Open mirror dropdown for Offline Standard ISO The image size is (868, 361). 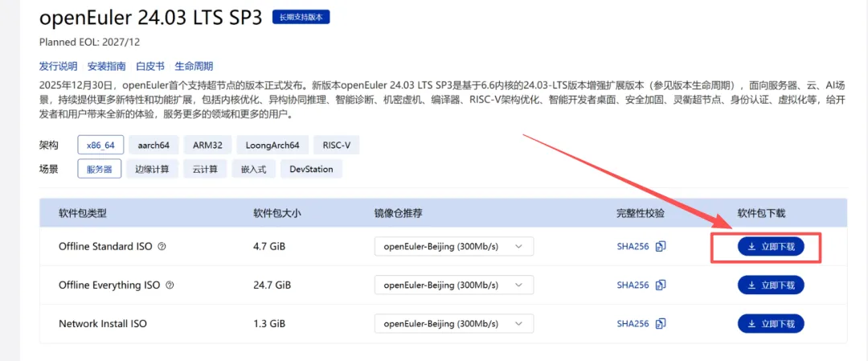[454, 247]
